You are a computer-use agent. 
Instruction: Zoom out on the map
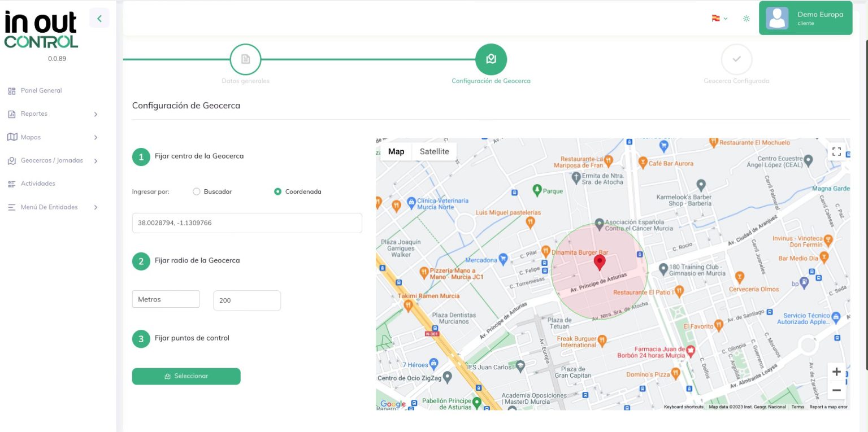point(836,390)
